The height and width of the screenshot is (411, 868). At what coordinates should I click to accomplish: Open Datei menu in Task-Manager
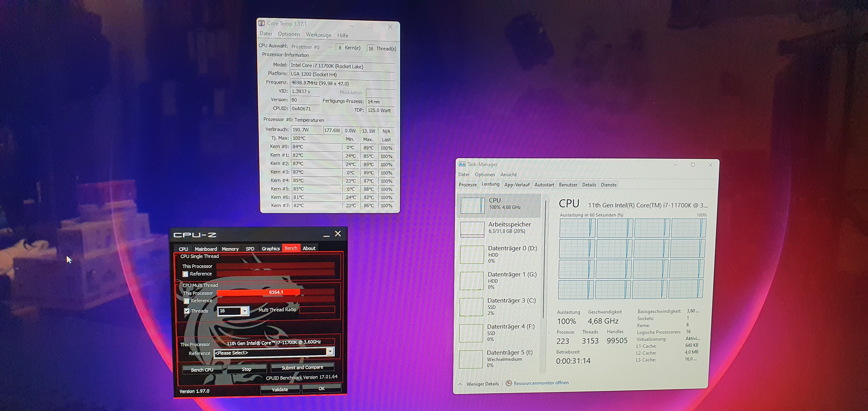[x=464, y=174]
